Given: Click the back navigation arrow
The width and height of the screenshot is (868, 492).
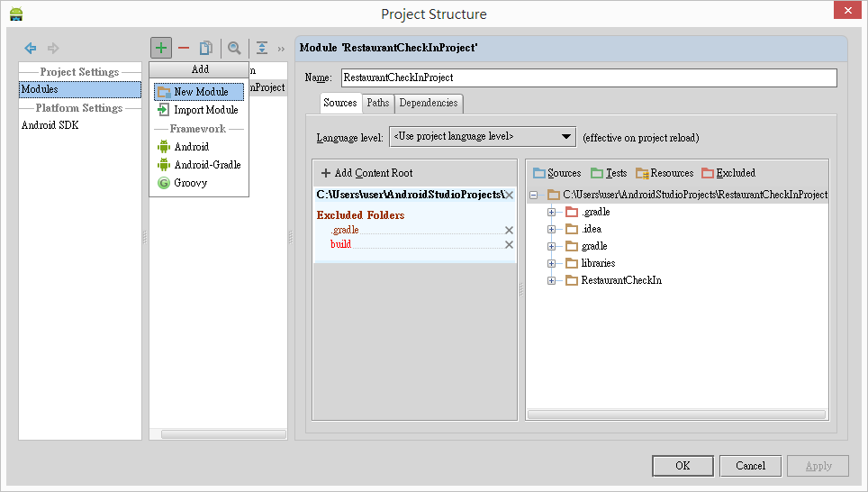Looking at the screenshot, I should (31, 48).
